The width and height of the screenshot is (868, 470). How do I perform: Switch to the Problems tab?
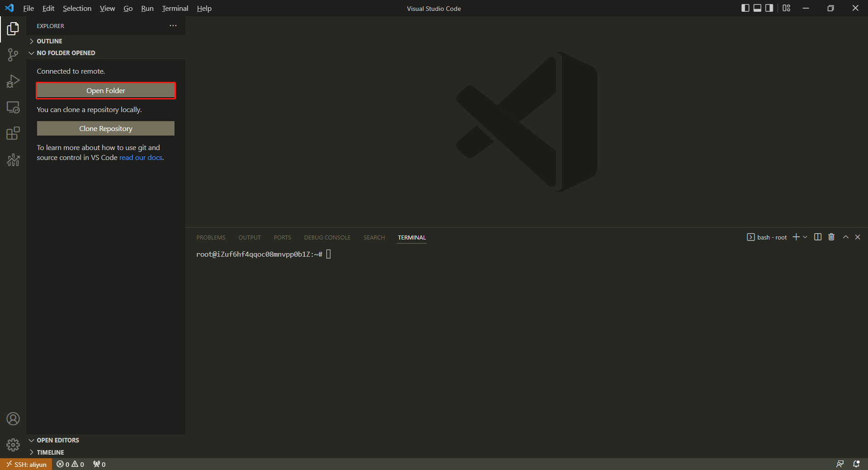point(211,238)
